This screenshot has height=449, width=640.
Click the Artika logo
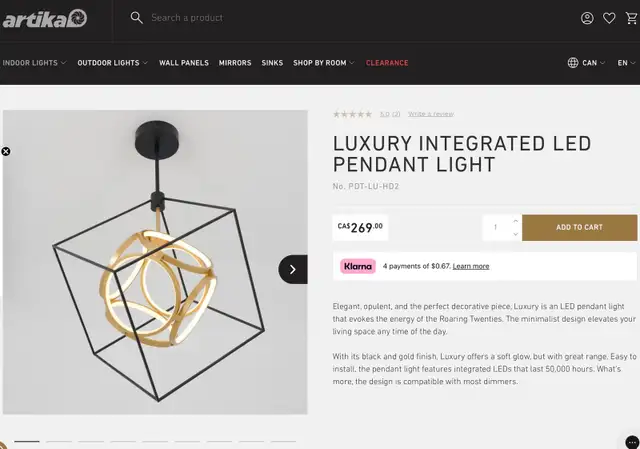pos(44,18)
